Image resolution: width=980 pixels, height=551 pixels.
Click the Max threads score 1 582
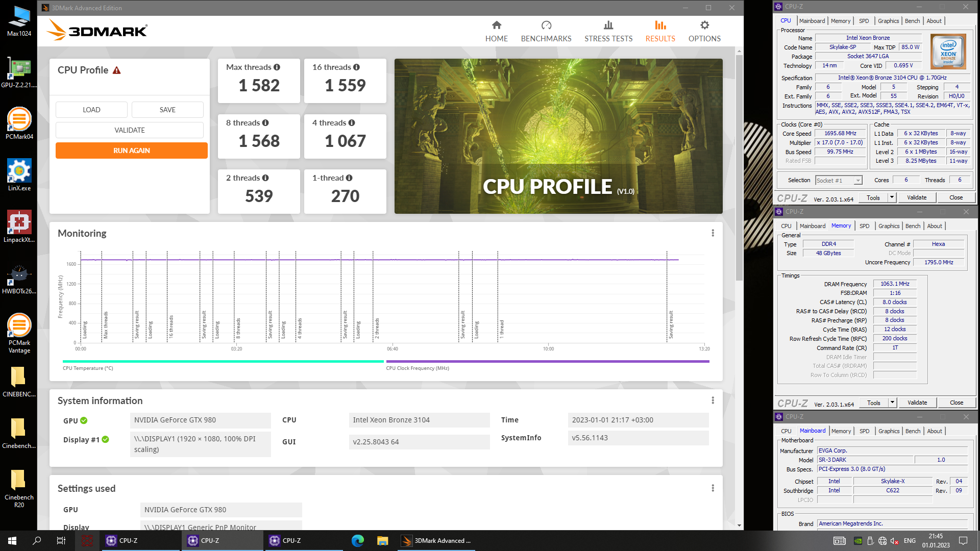[x=259, y=86]
